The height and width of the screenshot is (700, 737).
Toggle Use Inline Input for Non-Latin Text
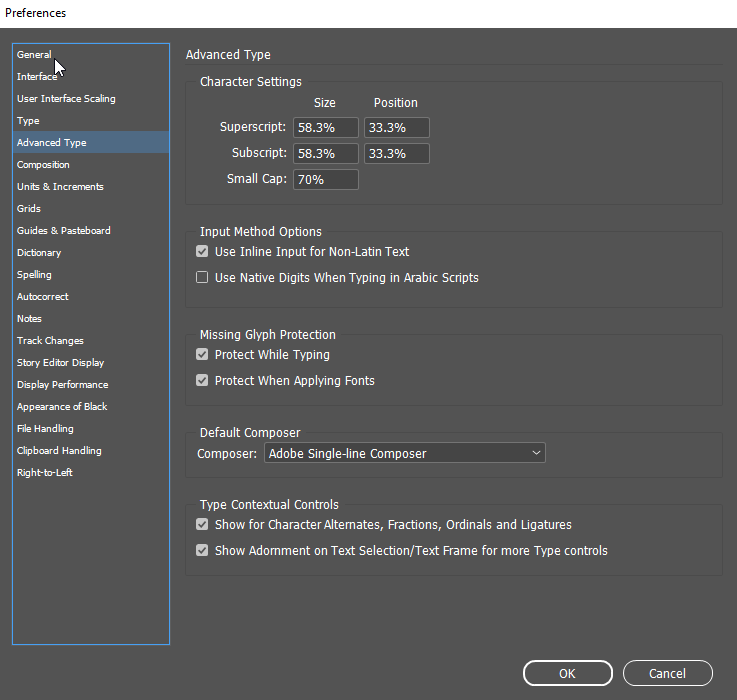tap(202, 252)
